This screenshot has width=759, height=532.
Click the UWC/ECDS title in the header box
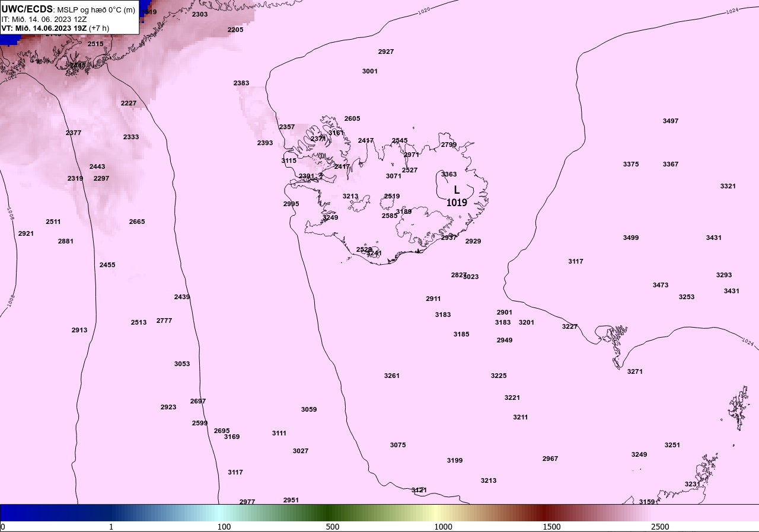point(27,9)
